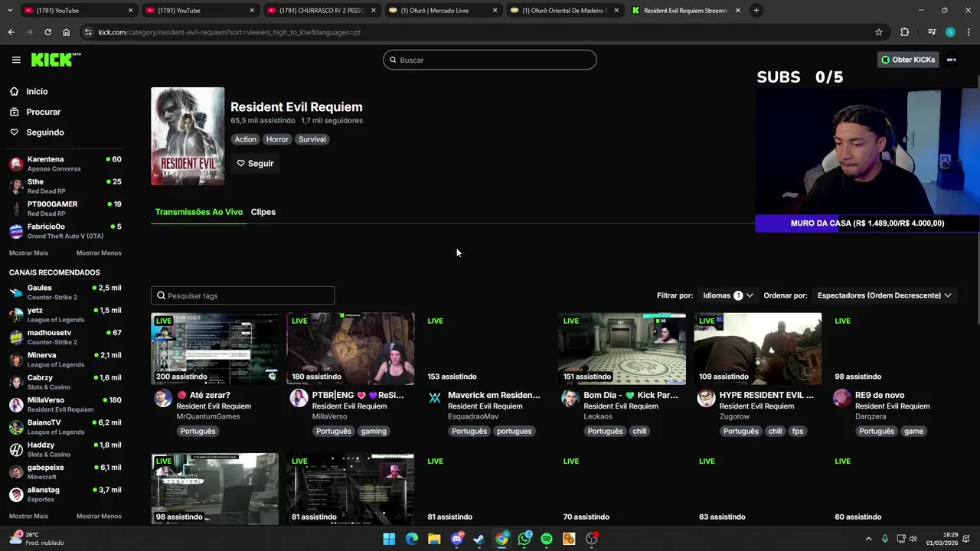Open MrQuantumGames stream thumbnail

215,348
